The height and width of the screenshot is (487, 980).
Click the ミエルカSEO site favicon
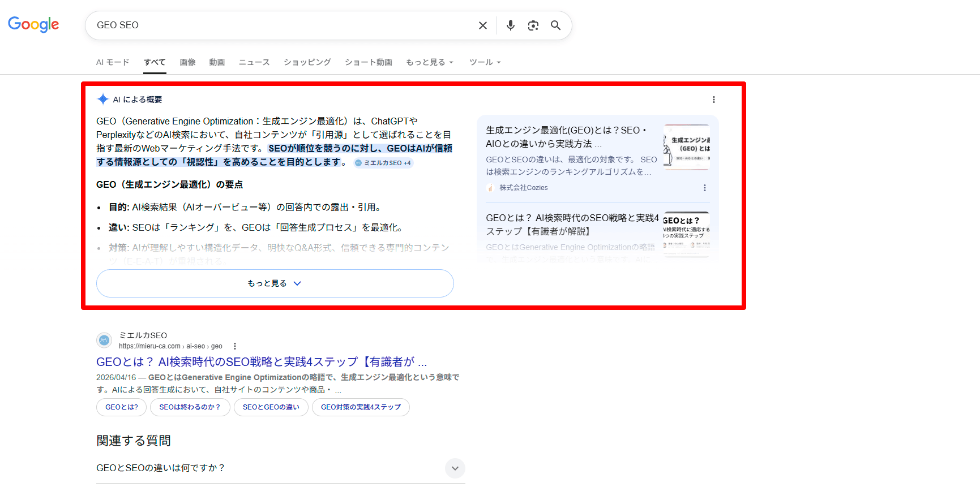[104, 340]
